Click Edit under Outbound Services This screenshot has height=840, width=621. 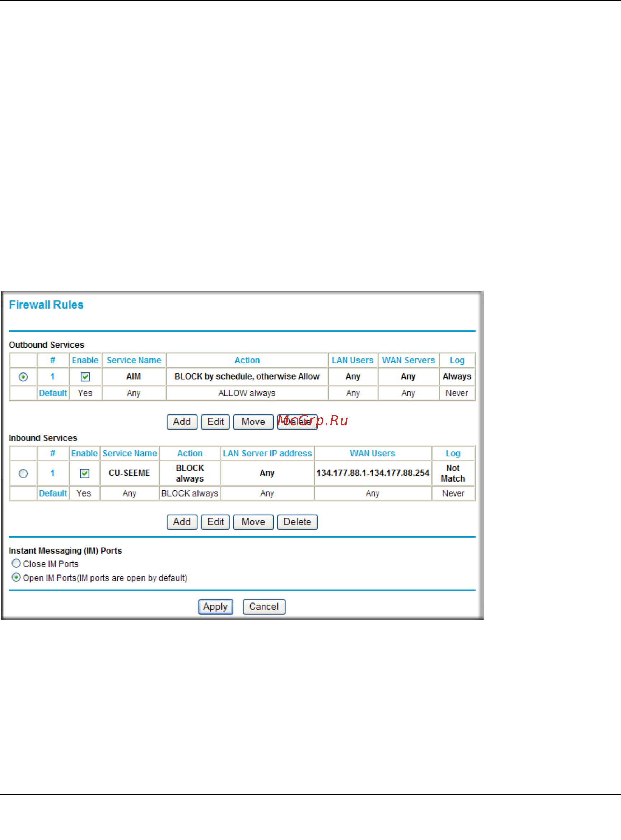(x=215, y=422)
